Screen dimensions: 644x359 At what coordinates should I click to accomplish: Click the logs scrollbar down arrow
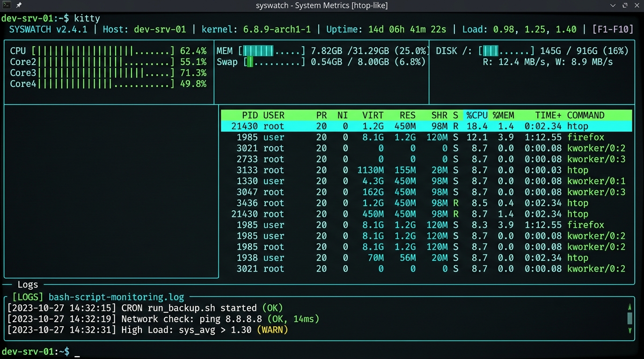(630, 330)
